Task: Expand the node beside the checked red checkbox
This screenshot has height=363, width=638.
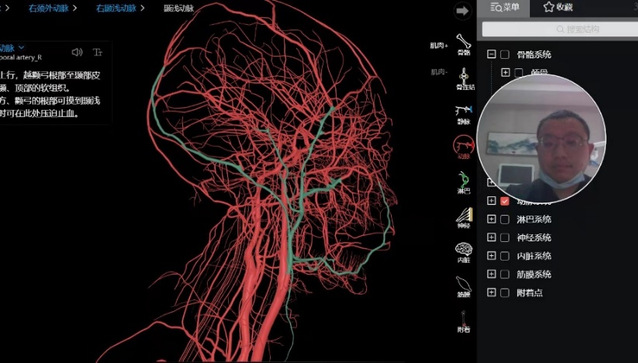Action: click(492, 201)
